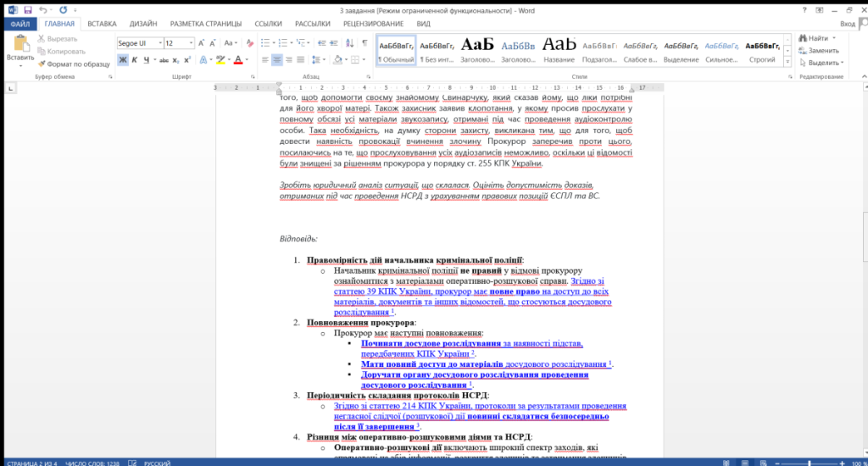Open Выделить select dropdown
868x466 pixels.
[x=822, y=63]
